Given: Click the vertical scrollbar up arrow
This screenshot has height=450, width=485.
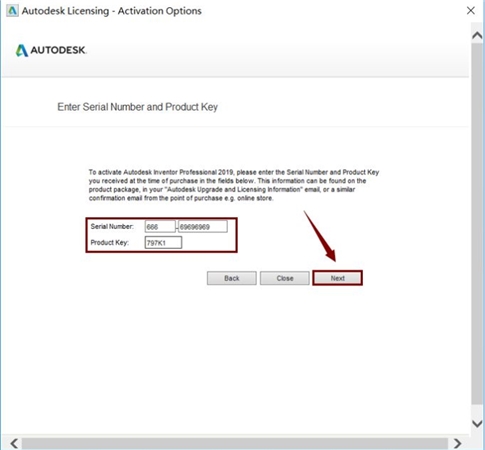Looking at the screenshot, I should [477, 35].
